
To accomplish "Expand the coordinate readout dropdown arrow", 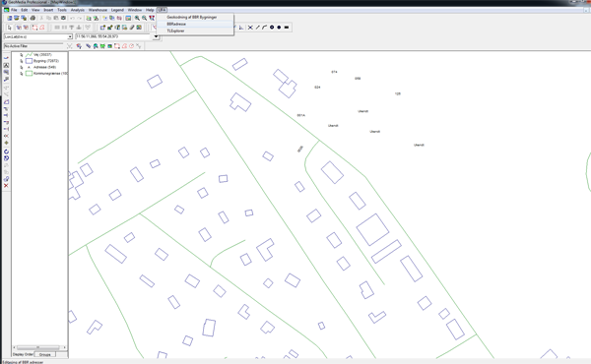I will (156, 36).
